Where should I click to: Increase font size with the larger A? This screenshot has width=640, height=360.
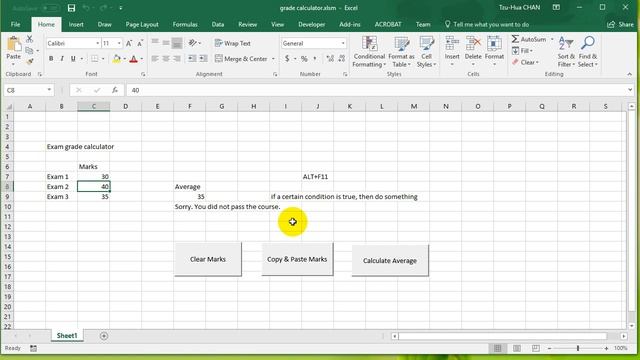click(x=129, y=43)
